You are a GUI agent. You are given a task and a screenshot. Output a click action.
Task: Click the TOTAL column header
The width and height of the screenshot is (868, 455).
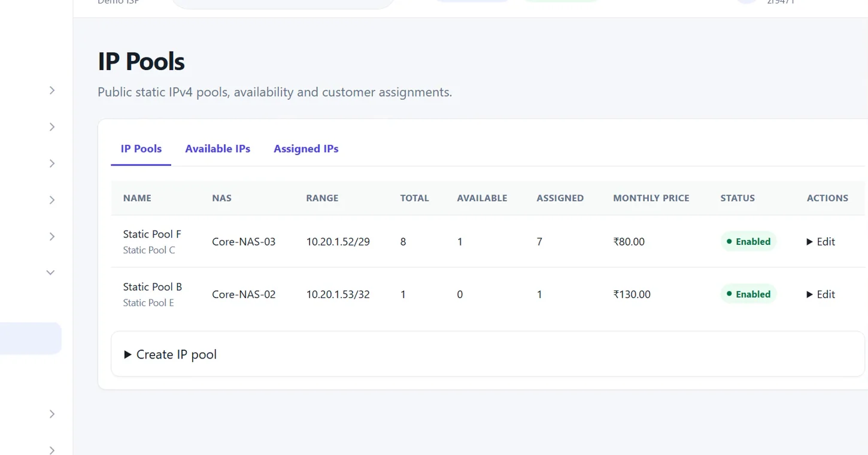415,198
